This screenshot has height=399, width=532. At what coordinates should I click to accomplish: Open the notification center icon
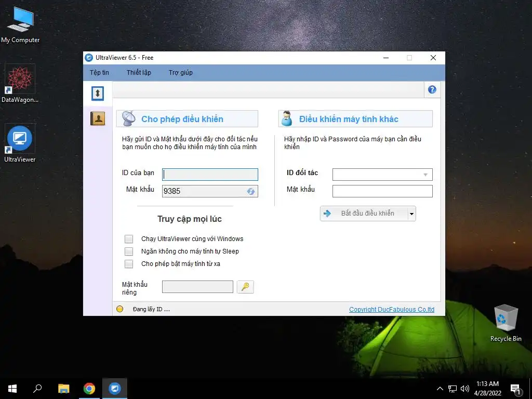(515, 389)
